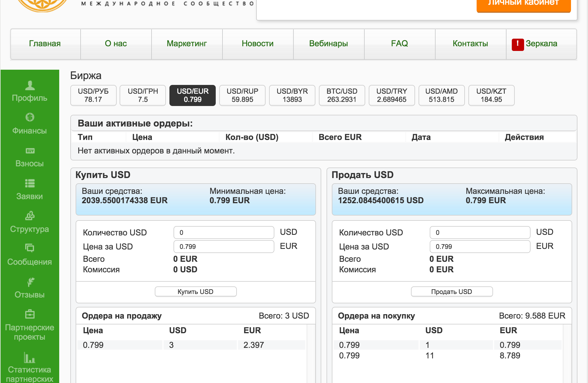
Task: Click the Взносы sidebar label
Action: click(30, 164)
